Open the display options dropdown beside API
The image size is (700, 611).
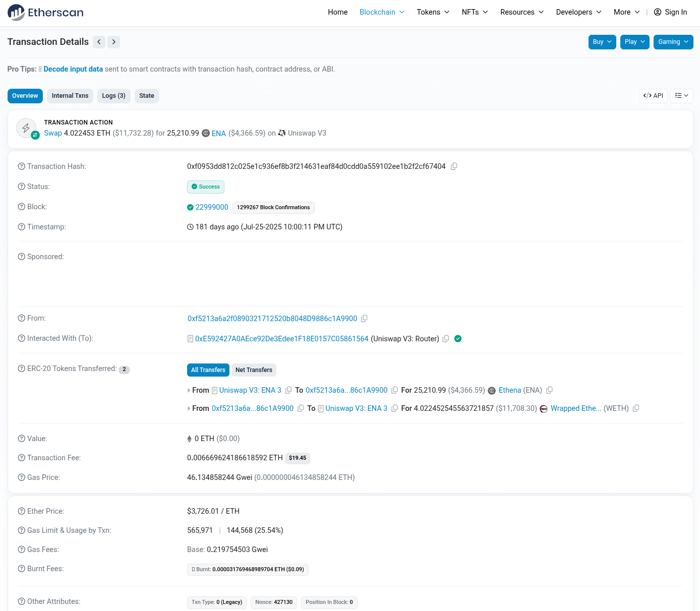681,96
